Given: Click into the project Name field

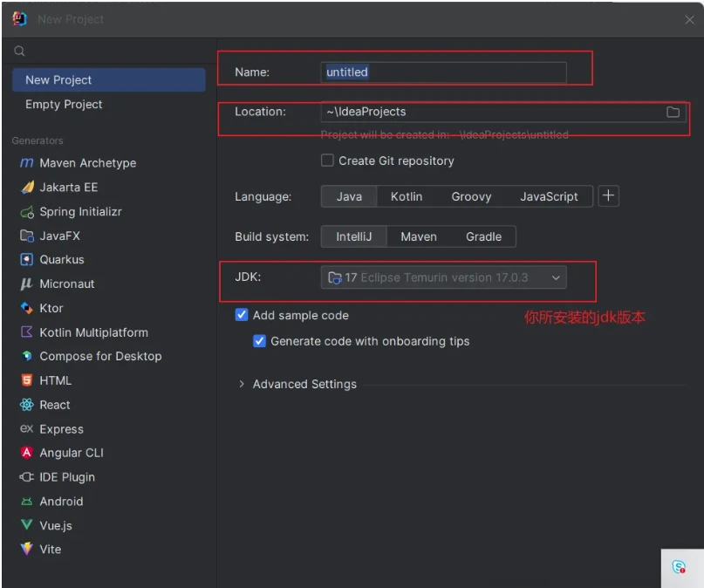Looking at the screenshot, I should (444, 72).
